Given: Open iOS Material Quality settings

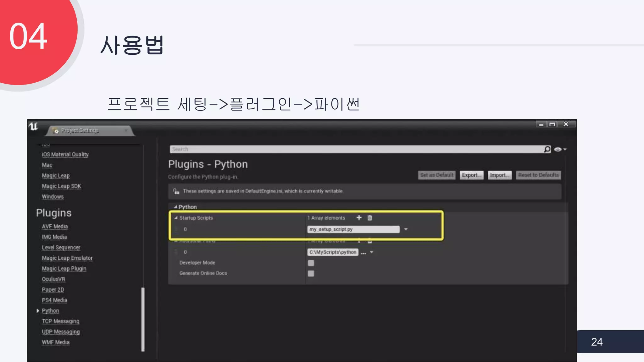Looking at the screenshot, I should [x=65, y=155].
